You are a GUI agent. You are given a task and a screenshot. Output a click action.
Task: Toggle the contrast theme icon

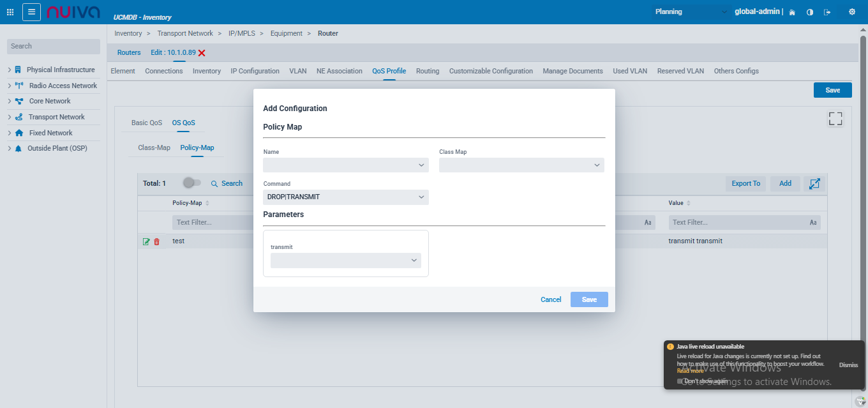tap(810, 12)
